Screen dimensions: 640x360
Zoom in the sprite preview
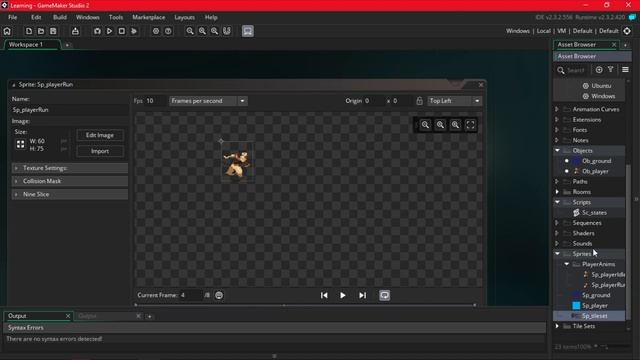pyautogui.click(x=456, y=125)
